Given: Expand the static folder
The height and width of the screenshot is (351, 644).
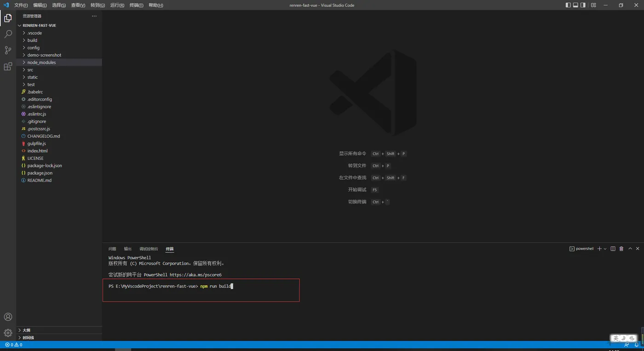Looking at the screenshot, I should coord(59,77).
